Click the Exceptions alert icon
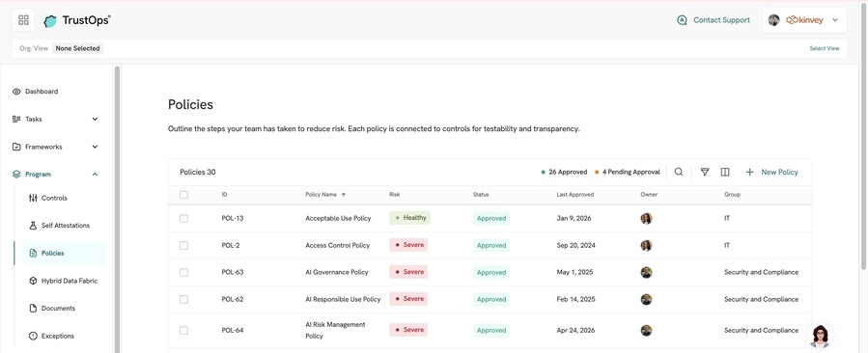The image size is (868, 353). coord(33,336)
